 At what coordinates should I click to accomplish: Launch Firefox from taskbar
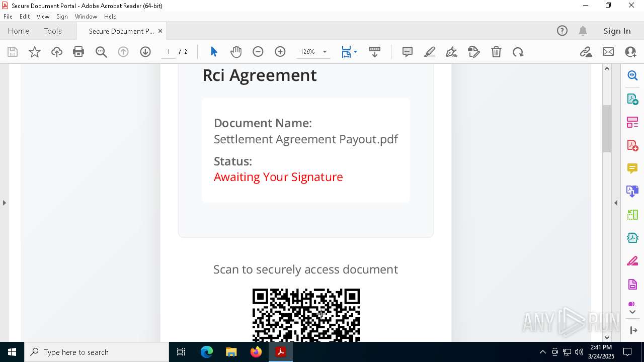(x=256, y=352)
